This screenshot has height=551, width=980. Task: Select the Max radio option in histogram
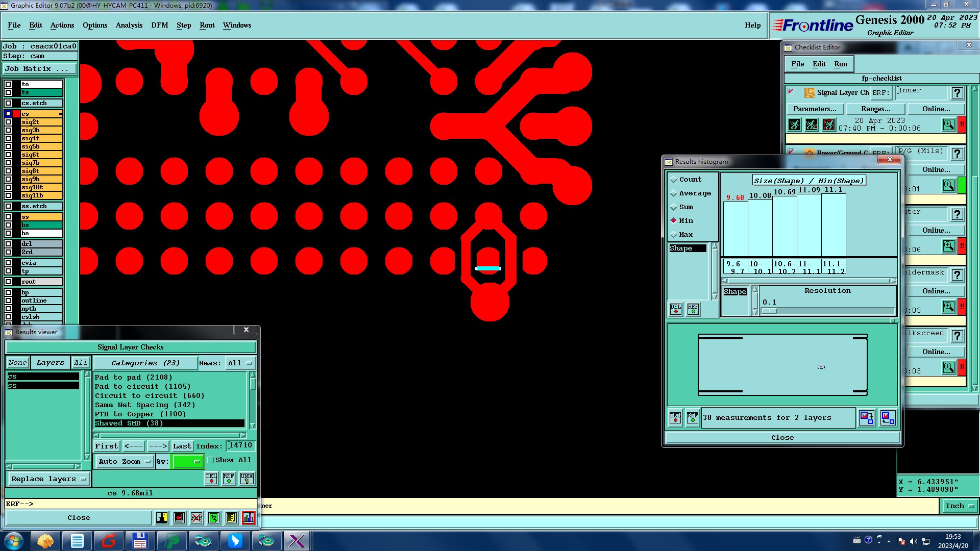coord(674,235)
